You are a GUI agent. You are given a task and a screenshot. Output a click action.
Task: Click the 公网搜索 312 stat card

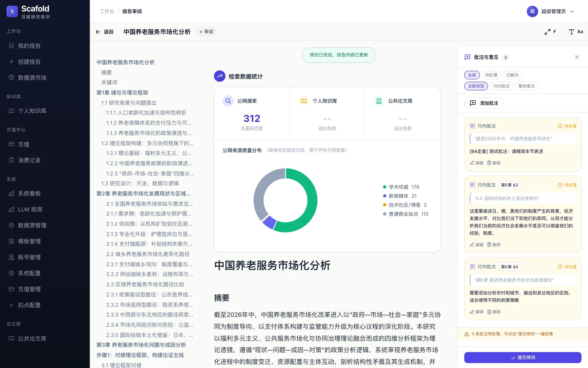252,114
